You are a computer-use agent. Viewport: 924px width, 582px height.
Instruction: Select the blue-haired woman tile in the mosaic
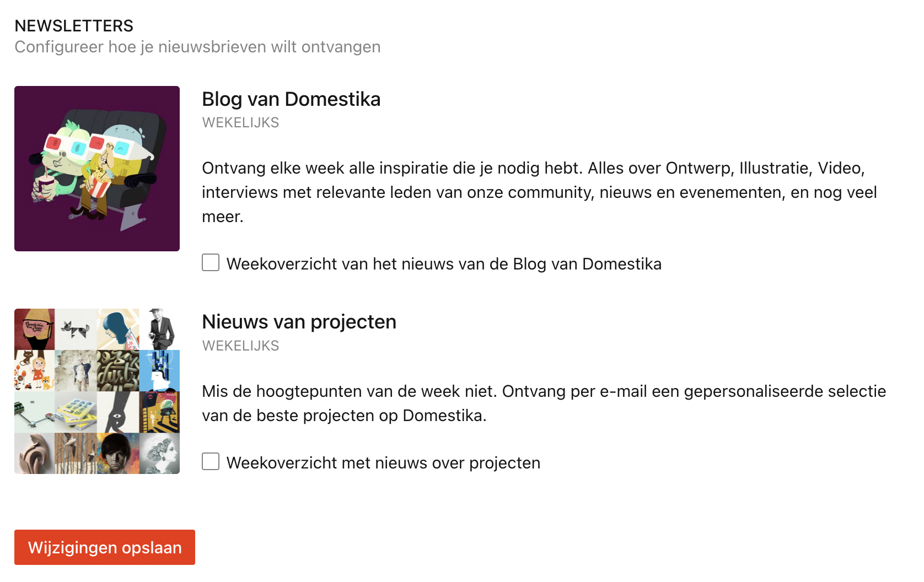click(118, 329)
